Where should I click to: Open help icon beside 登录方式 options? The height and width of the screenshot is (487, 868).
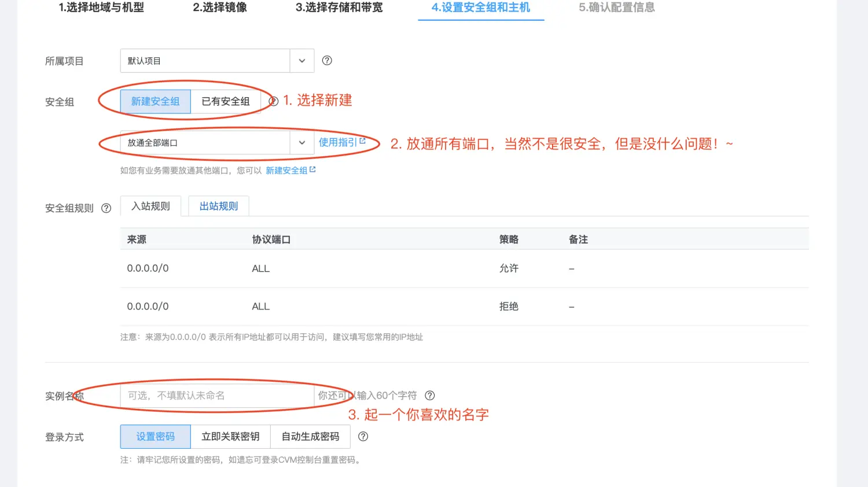(363, 437)
